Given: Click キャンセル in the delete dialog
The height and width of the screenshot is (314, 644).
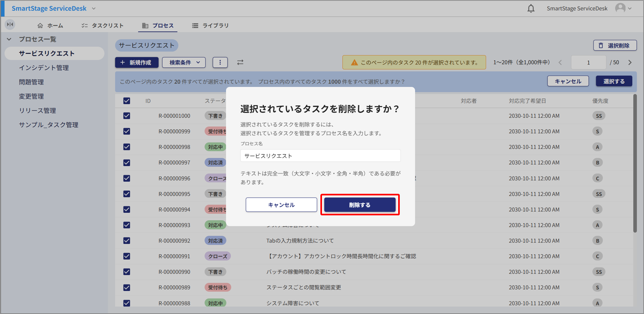Looking at the screenshot, I should click(x=281, y=205).
